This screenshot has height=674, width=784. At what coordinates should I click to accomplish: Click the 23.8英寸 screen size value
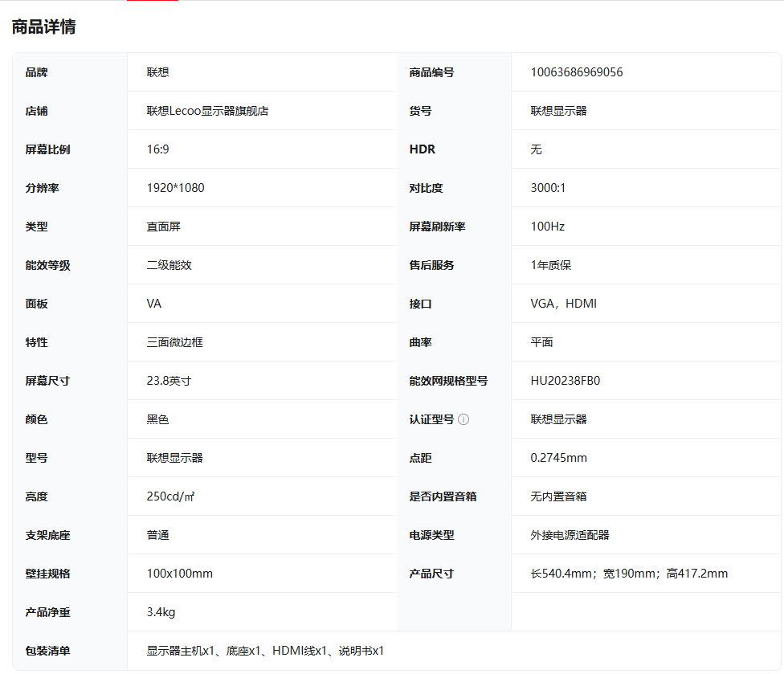[x=169, y=381]
